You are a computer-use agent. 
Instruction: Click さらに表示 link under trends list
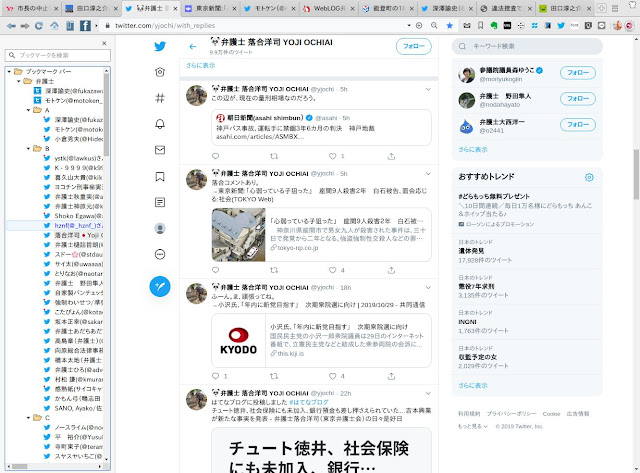pyautogui.click(x=473, y=385)
